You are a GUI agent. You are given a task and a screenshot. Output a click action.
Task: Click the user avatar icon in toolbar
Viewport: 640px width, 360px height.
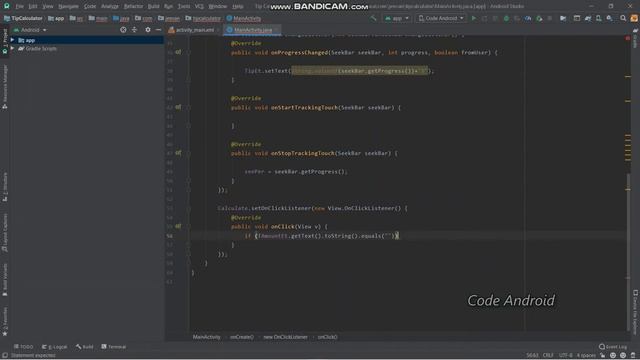tap(634, 18)
